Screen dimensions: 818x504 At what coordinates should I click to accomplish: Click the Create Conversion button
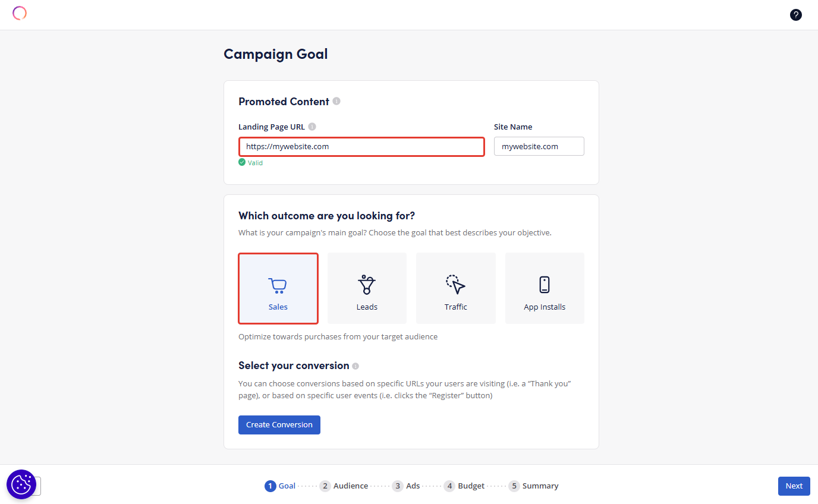(279, 425)
